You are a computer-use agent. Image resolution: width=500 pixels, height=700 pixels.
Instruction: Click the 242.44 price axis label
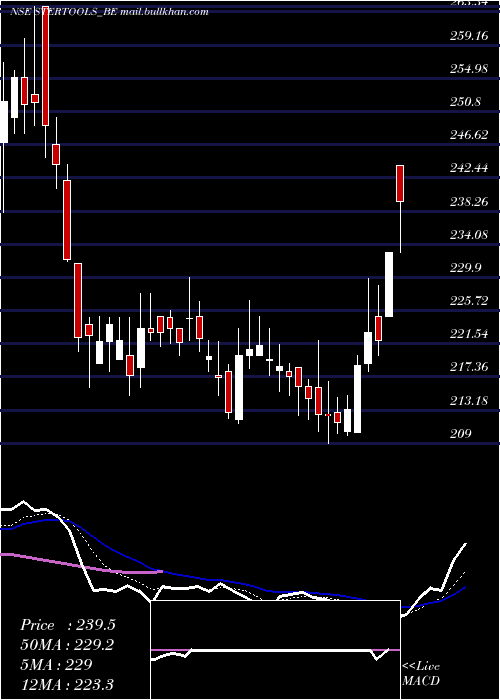point(469,168)
